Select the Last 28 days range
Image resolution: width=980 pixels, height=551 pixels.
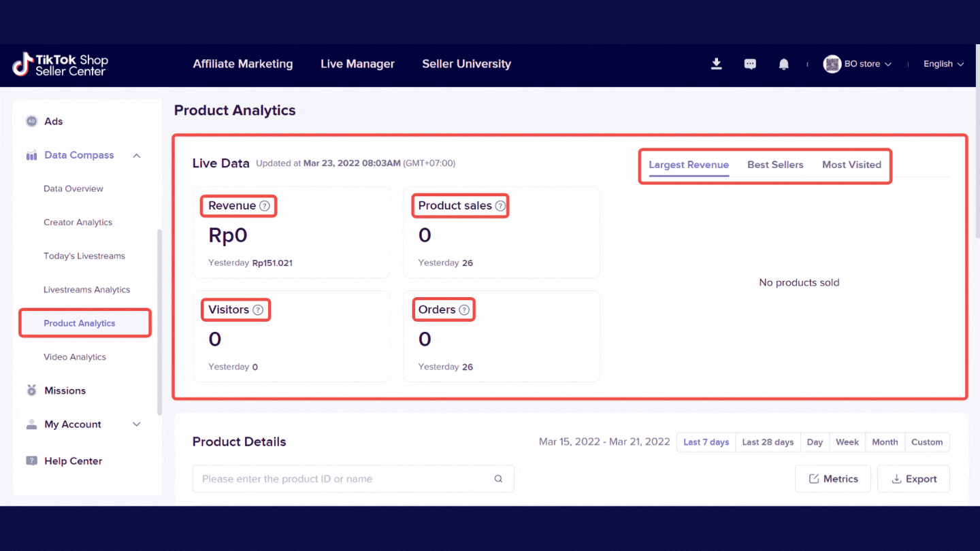click(x=768, y=442)
